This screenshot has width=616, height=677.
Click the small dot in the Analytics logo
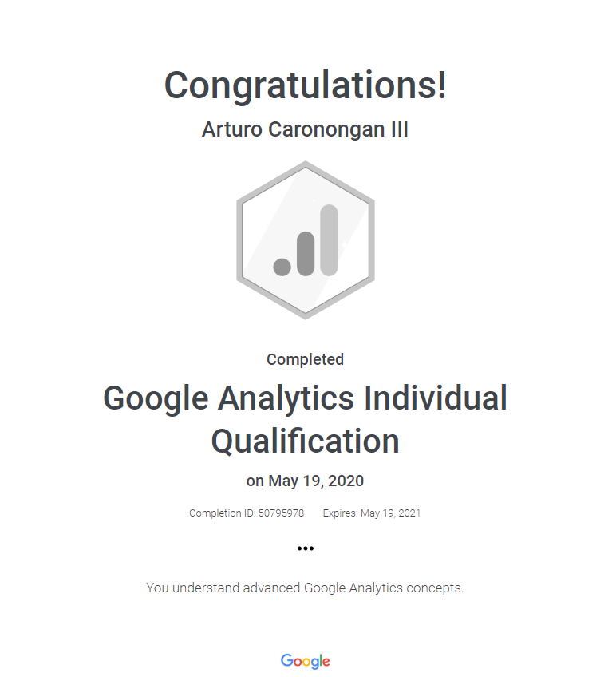(282, 267)
